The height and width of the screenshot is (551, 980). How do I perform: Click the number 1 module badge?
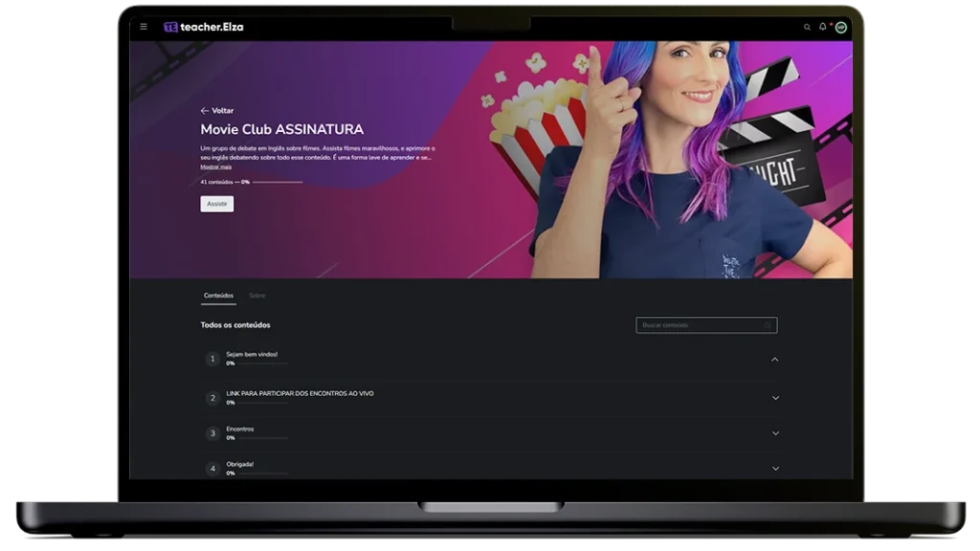[x=212, y=360]
